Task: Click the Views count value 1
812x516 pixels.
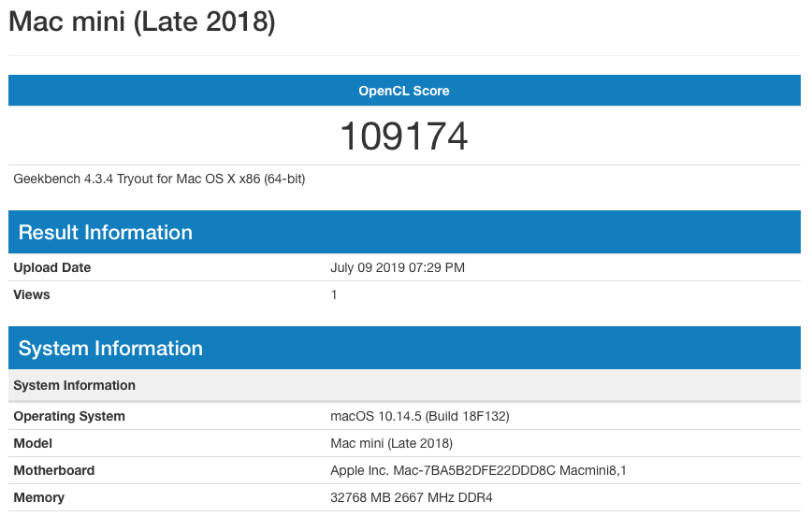Action: (x=333, y=294)
